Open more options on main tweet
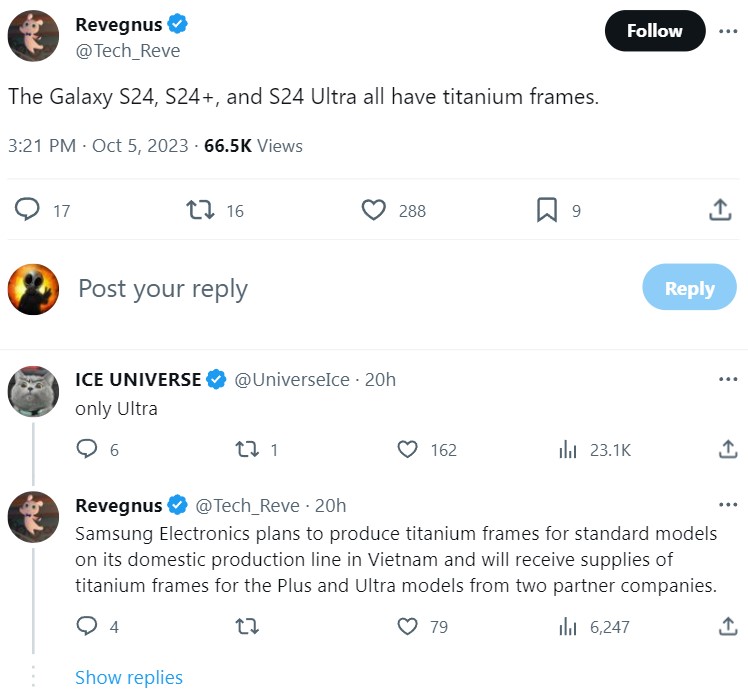The height and width of the screenshot is (696, 748). coord(728,31)
